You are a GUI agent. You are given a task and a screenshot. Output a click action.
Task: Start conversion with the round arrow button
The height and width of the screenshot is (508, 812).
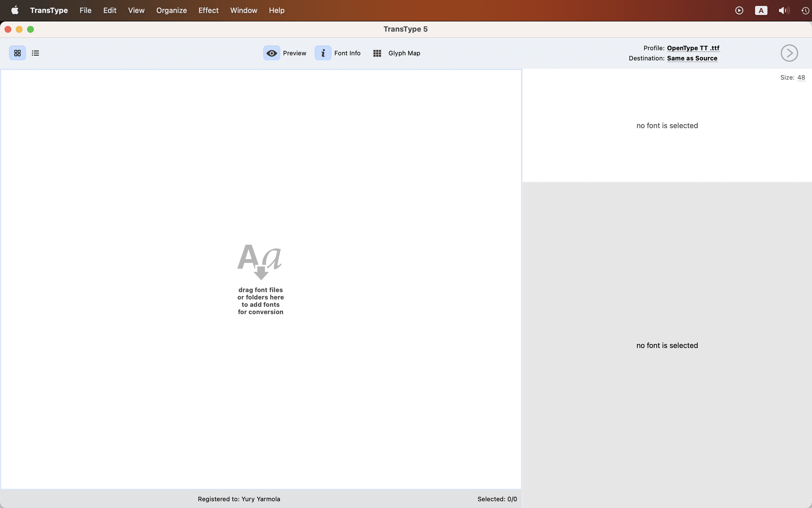click(x=789, y=53)
